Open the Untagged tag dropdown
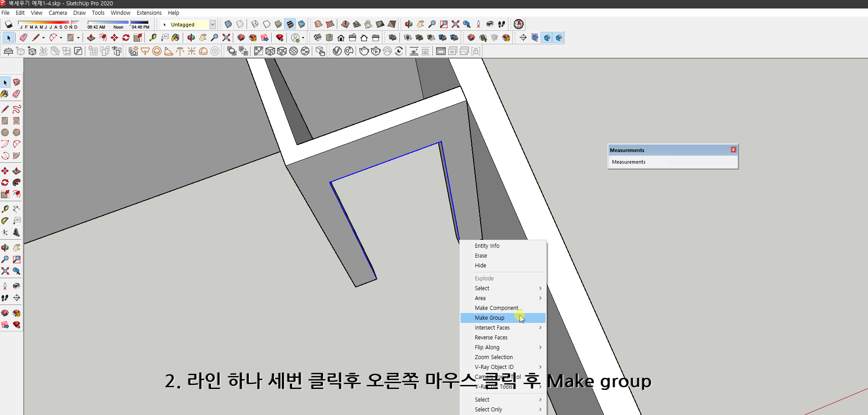This screenshot has width=868, height=415. pyautogui.click(x=213, y=25)
